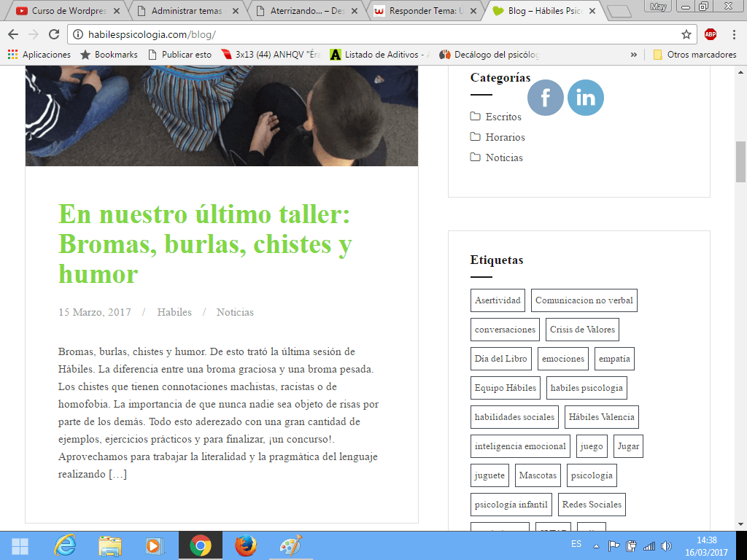Click the Noticias link under post title
The width and height of the screenshot is (747, 560).
(x=235, y=312)
